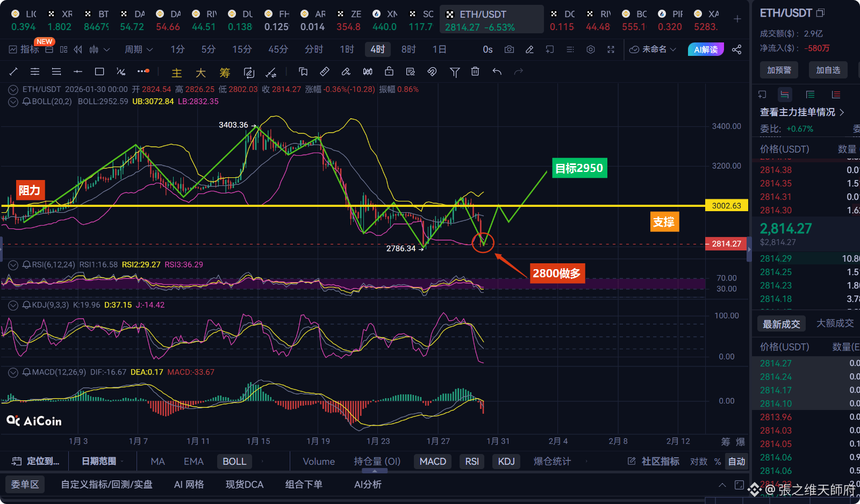
Task: Open the 指标 indicators menu
Action: pyautogui.click(x=24, y=49)
